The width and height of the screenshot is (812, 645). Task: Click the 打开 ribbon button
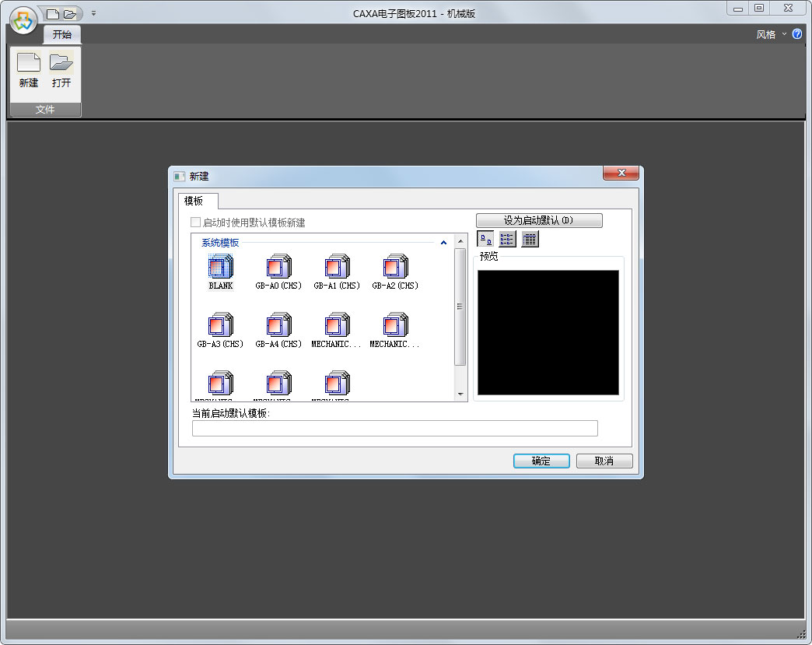tap(61, 71)
